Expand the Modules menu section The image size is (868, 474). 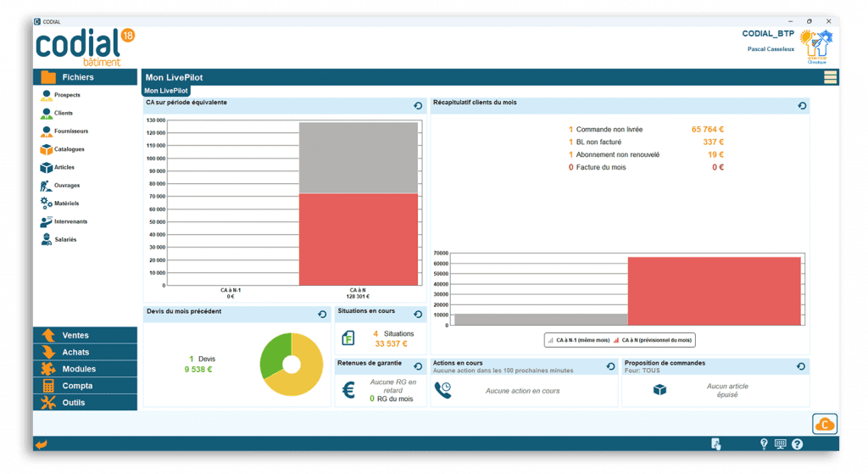point(86,369)
